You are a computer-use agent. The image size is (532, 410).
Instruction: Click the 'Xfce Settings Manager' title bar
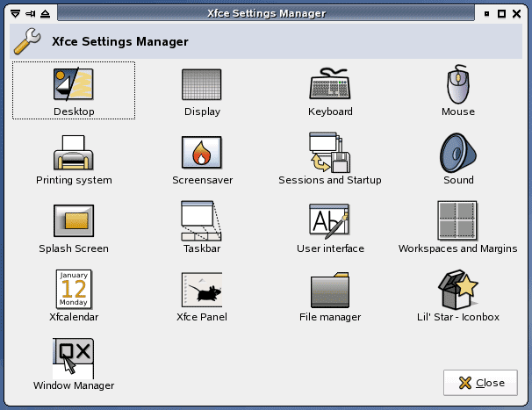(266, 13)
